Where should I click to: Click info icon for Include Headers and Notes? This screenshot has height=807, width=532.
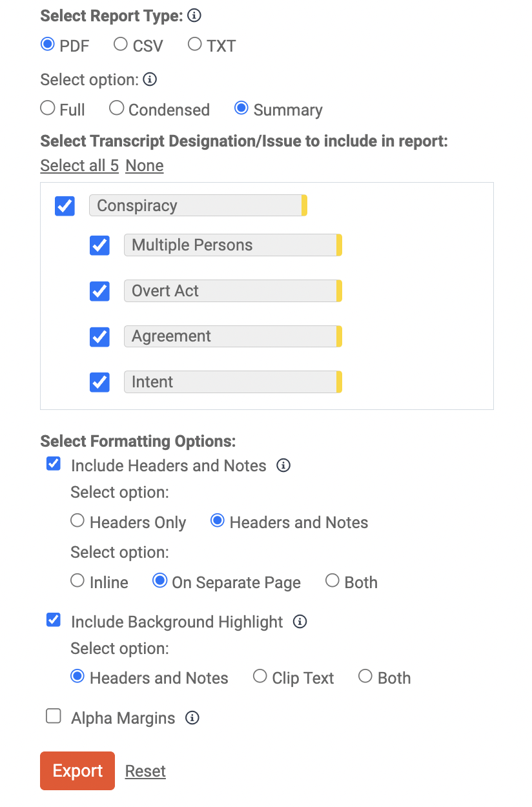(283, 465)
